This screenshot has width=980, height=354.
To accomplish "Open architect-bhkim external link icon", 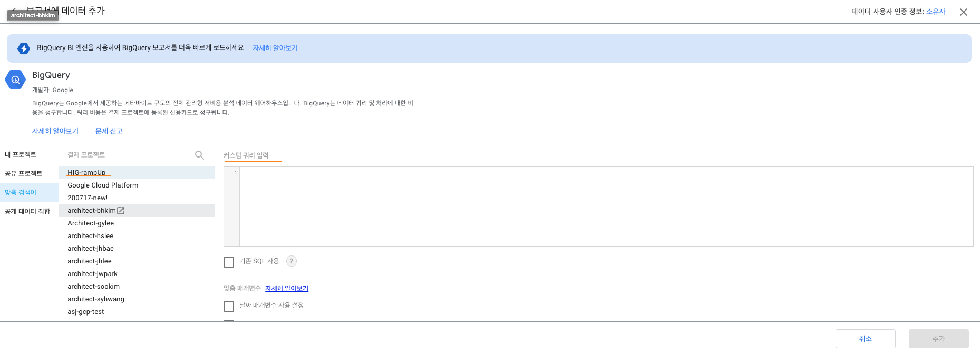I will tap(121, 211).
